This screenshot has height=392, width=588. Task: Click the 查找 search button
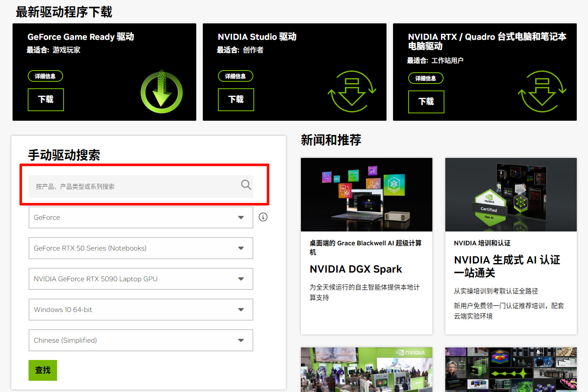pyautogui.click(x=43, y=370)
